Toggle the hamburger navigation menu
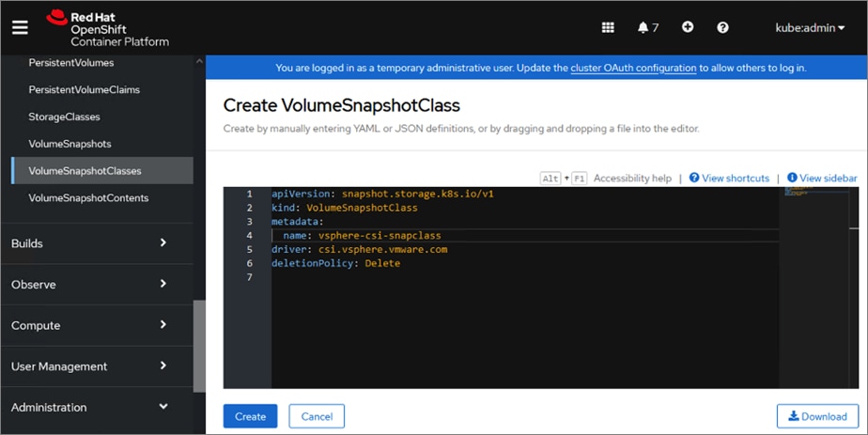Screen dimensions: 868x435 (x=20, y=27)
